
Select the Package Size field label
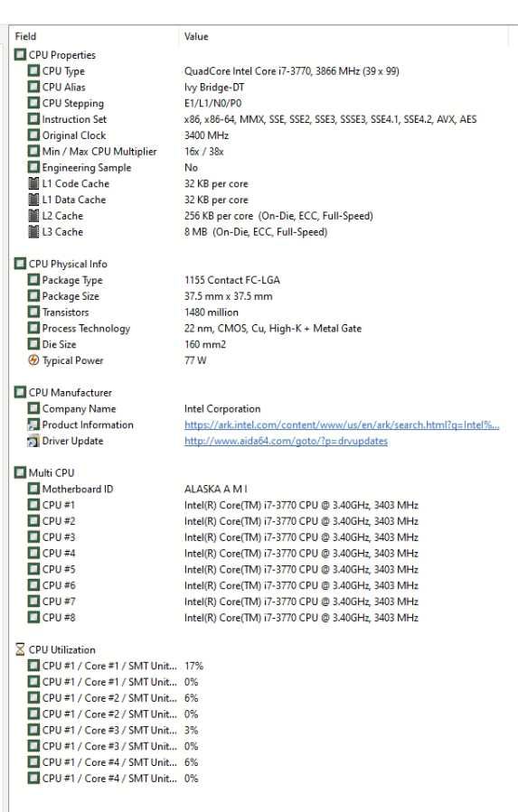click(71, 295)
